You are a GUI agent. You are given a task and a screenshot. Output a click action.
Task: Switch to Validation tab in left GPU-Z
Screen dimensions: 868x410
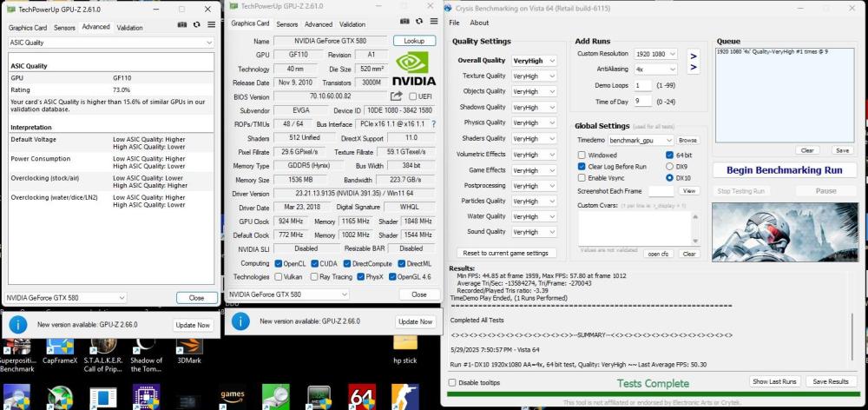tap(130, 28)
